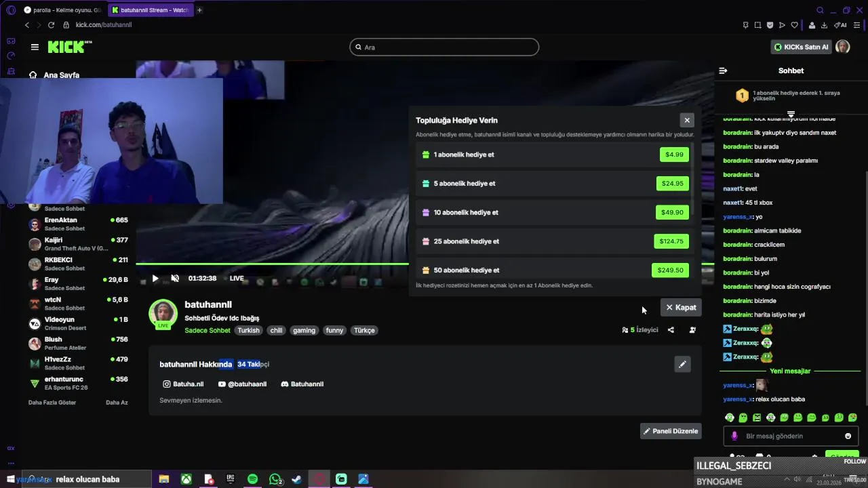Open the Videoyun channel in sidebar
This screenshot has width=868, height=488.
tap(78, 323)
